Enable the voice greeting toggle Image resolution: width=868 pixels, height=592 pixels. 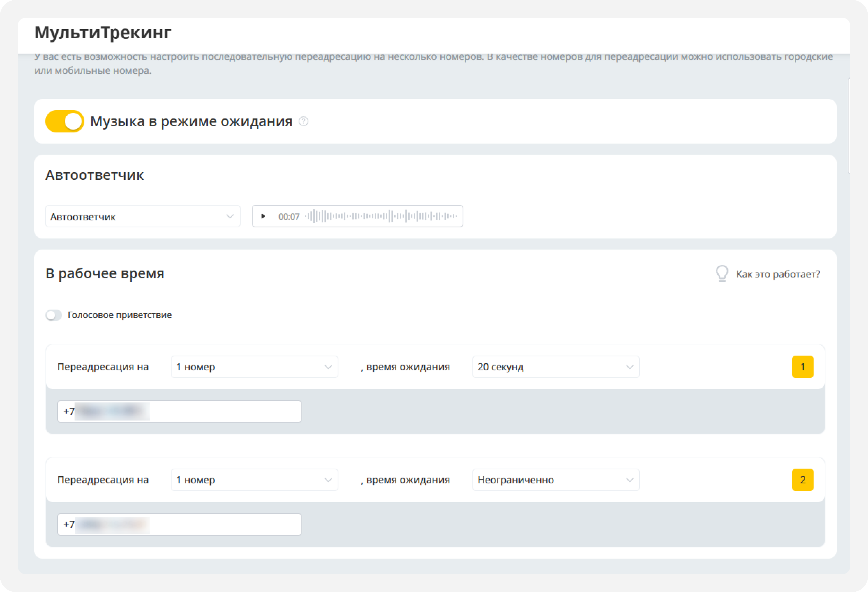click(x=54, y=315)
